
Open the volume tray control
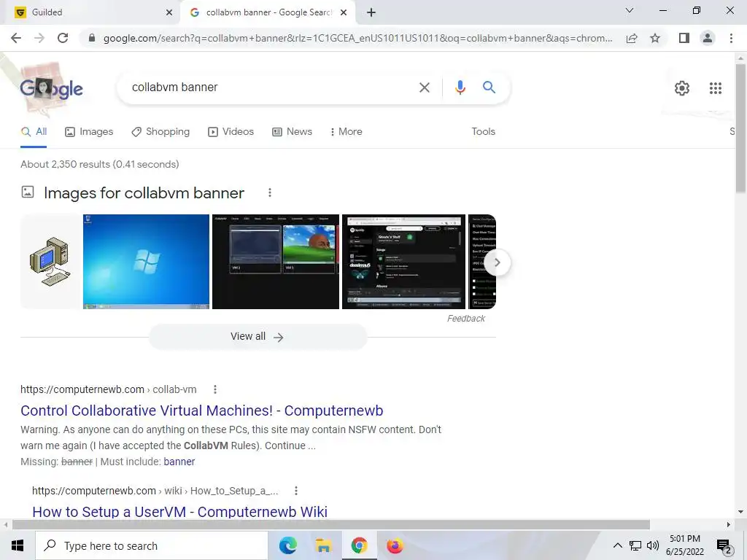click(653, 545)
